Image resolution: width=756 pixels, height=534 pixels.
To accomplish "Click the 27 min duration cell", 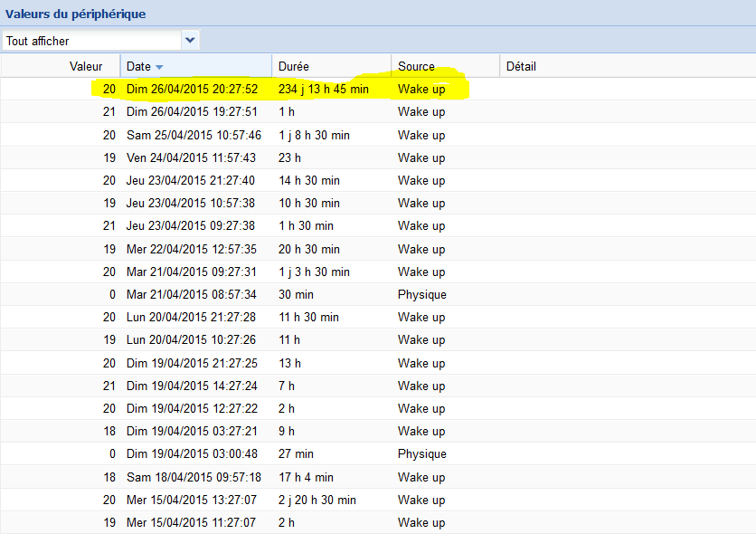I will 296,454.
